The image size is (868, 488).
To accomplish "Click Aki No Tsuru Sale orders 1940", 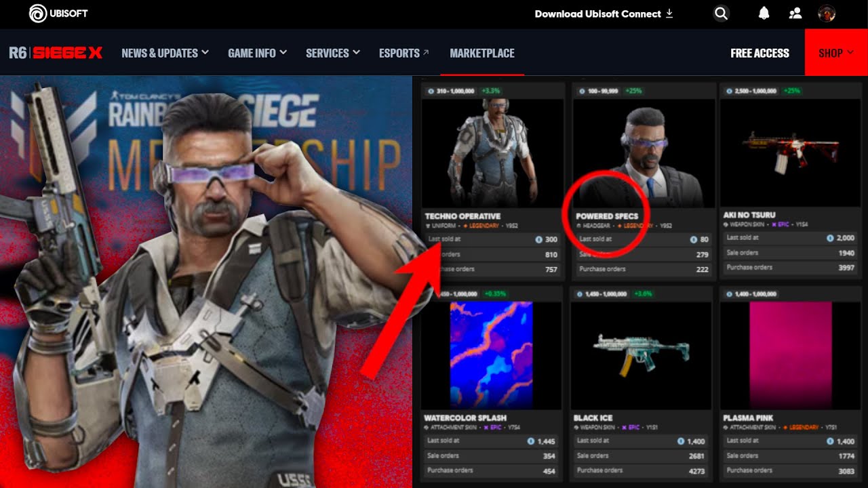I will 846,253.
